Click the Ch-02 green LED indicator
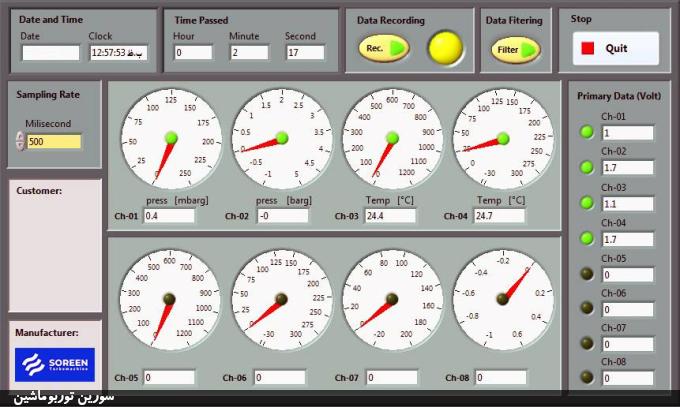 pos(587,167)
